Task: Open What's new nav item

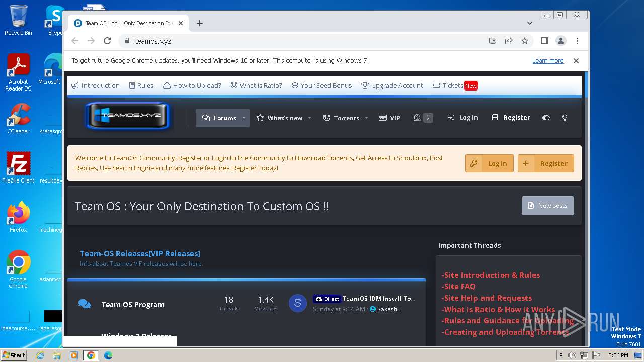Action: (280, 118)
